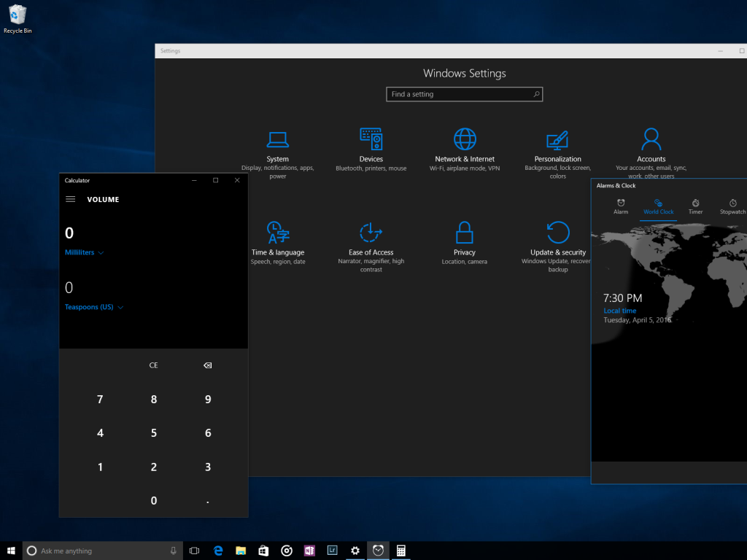Open System settings category
This screenshot has height=560, width=747.
(x=277, y=154)
